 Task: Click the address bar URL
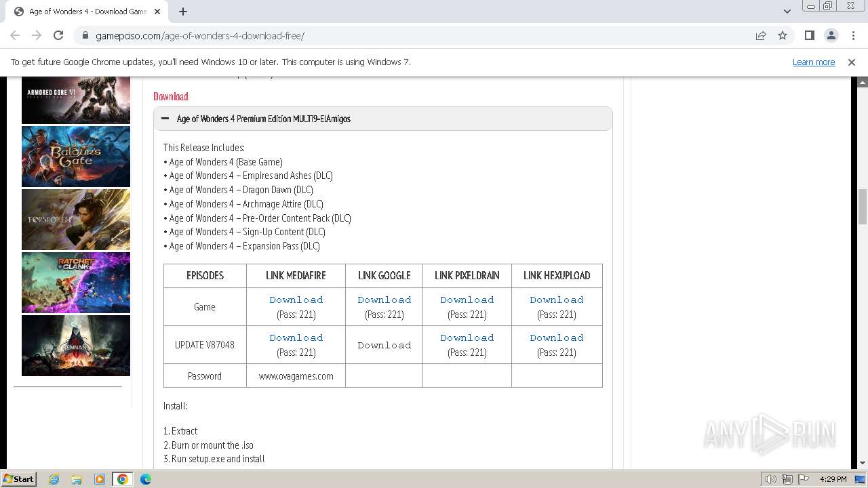click(x=200, y=35)
